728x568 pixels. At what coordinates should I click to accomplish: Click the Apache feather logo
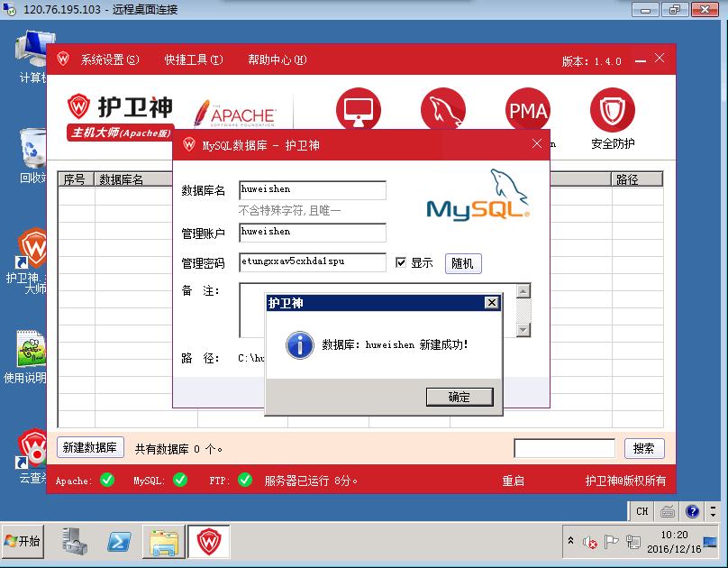coord(235,114)
